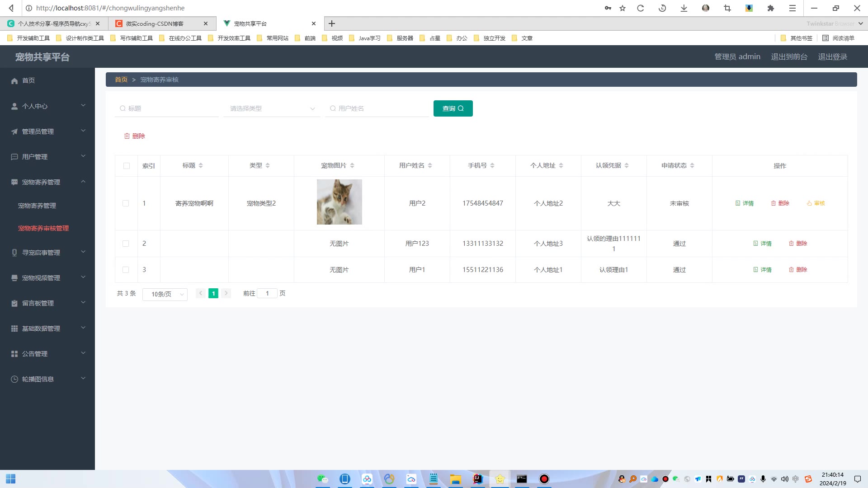Click the 基础数据管理 grid icon

pos(14,328)
